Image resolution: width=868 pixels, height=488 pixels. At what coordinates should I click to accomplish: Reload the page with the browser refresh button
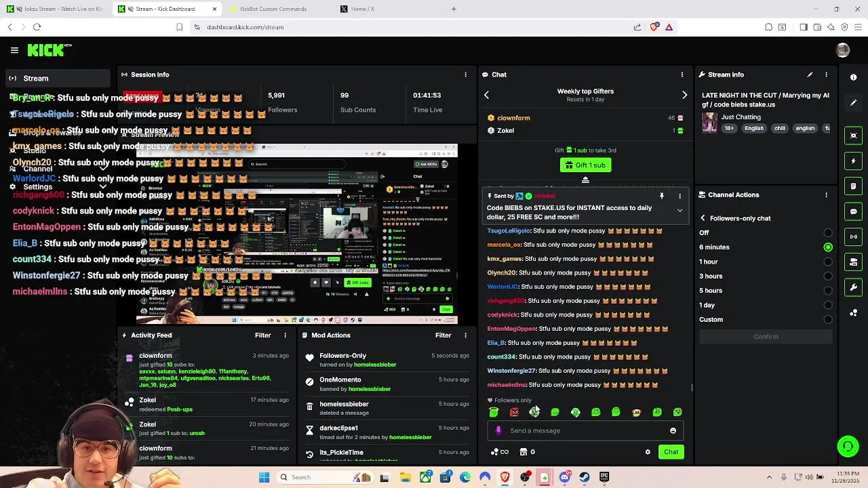click(37, 27)
